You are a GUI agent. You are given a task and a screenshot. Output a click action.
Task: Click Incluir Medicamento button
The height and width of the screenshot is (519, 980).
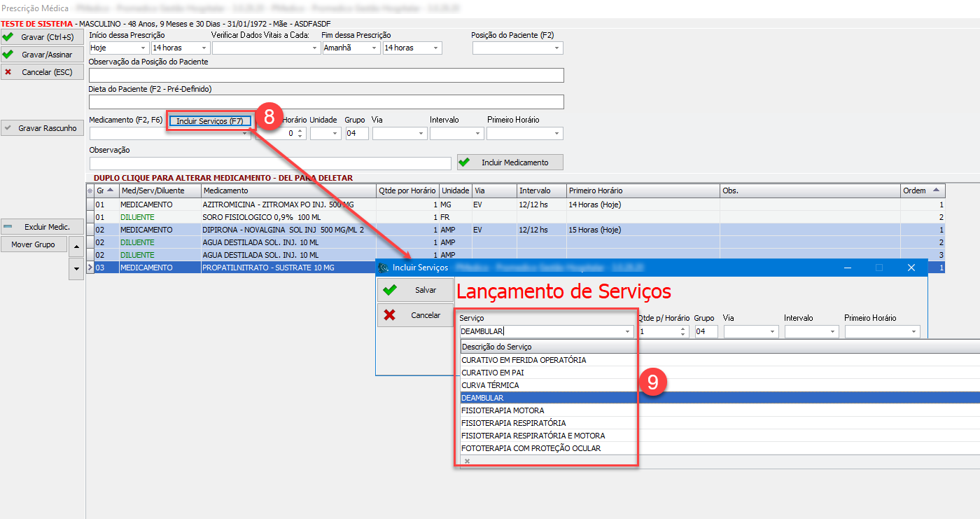point(510,162)
